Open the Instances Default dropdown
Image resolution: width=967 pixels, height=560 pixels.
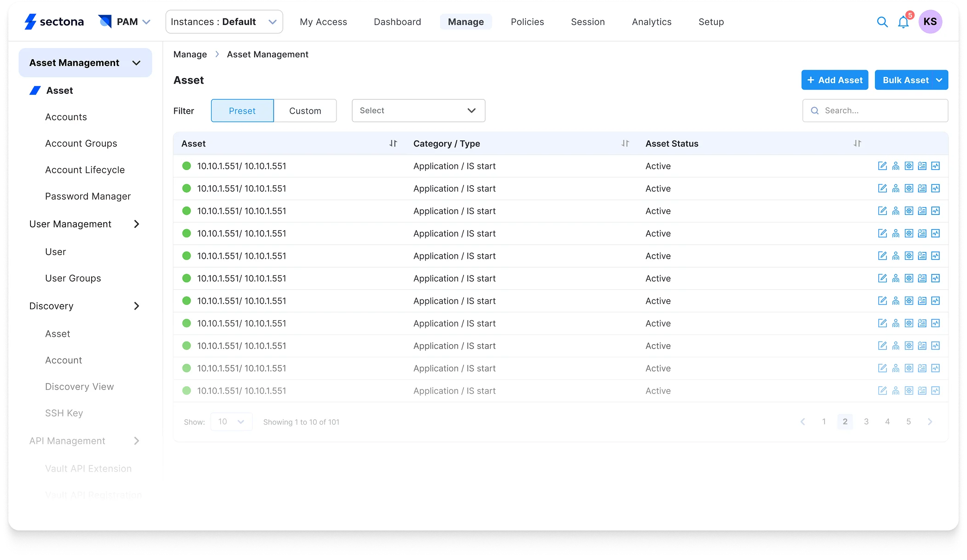[x=224, y=22]
